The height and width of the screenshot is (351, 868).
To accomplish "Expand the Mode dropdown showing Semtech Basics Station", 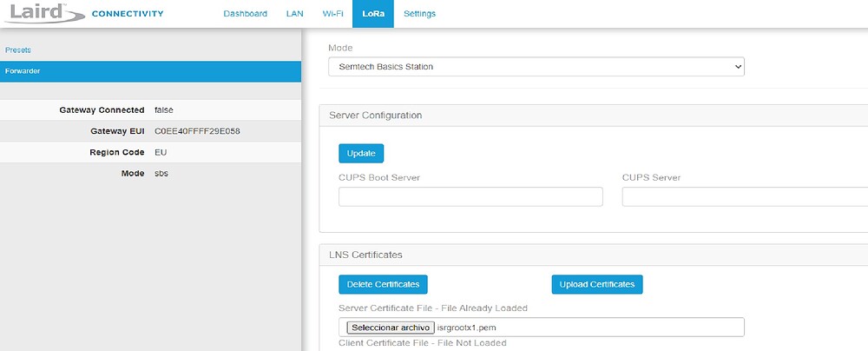I will pos(536,66).
